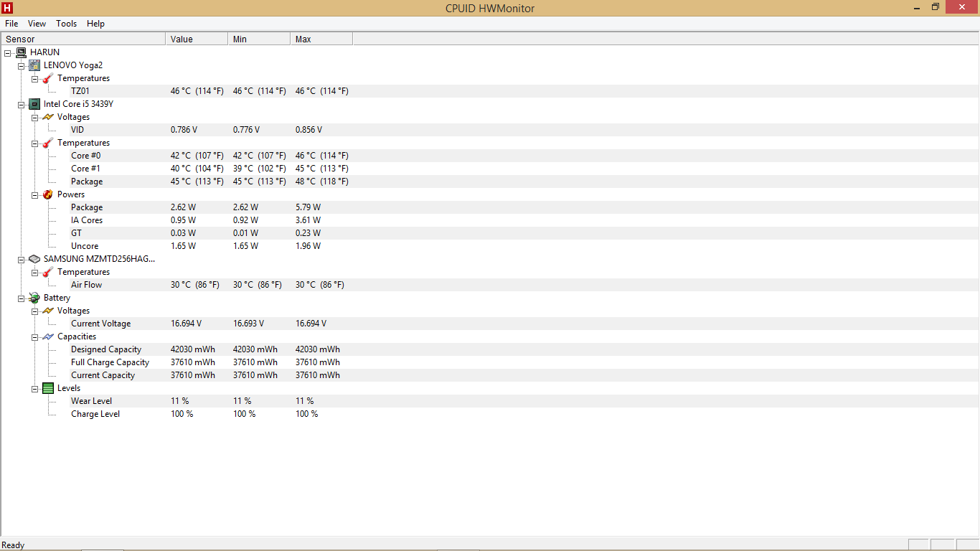This screenshot has width=980, height=551.
Task: Collapse the Capacities node
Action: [34, 336]
